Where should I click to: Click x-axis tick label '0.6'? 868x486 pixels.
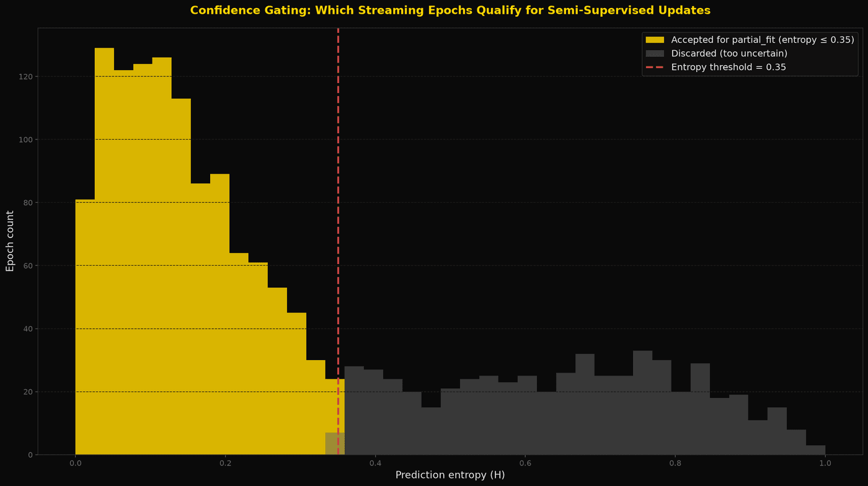click(x=525, y=463)
